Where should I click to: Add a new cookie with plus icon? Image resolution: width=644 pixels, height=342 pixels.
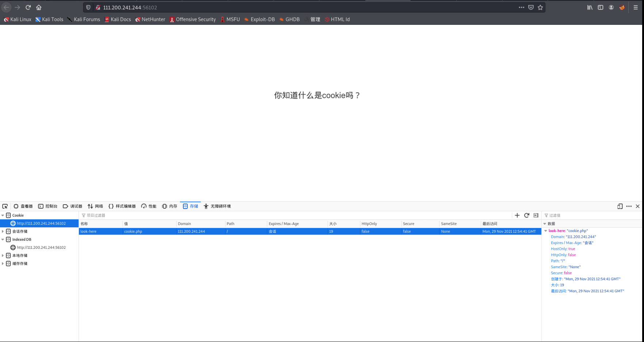tap(517, 215)
